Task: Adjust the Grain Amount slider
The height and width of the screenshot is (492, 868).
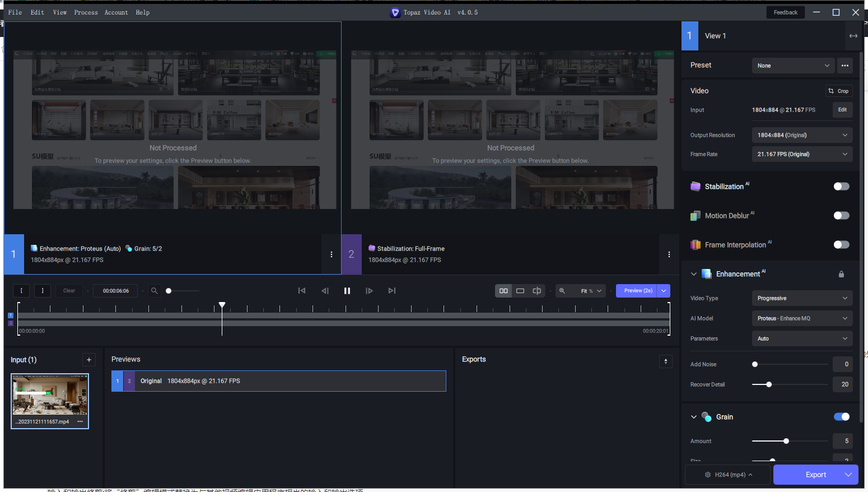Action: click(x=790, y=441)
